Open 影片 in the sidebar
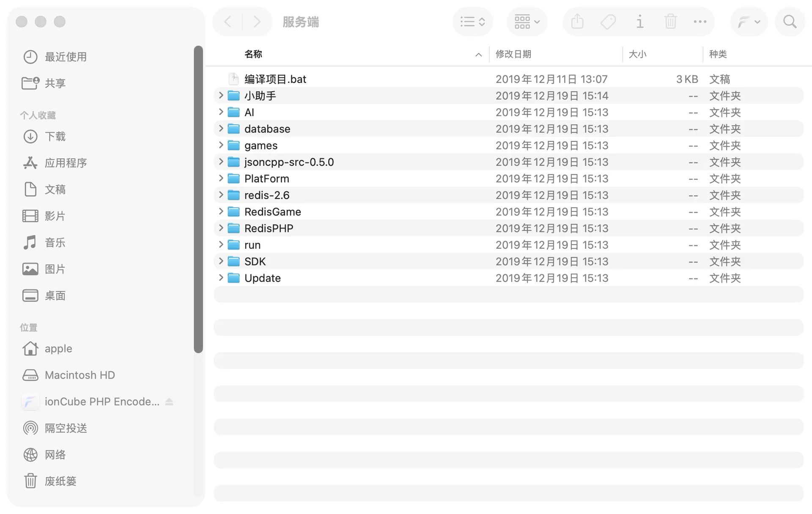 coord(44,216)
